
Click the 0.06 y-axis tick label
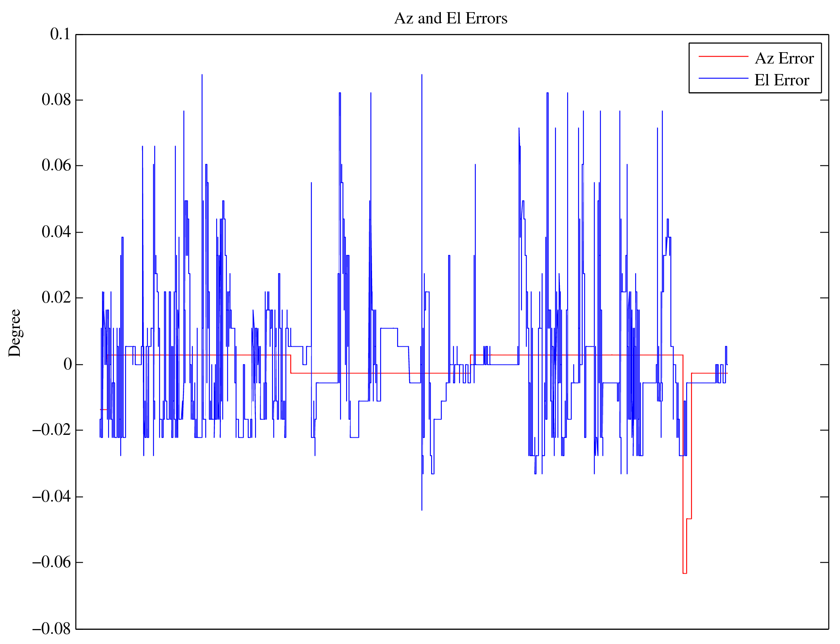[56, 165]
